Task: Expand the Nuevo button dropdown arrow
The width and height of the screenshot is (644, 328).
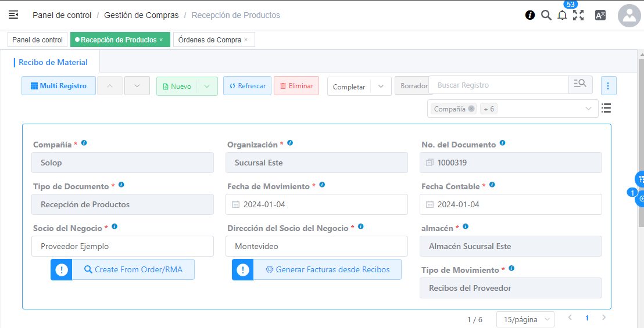Action: point(207,86)
